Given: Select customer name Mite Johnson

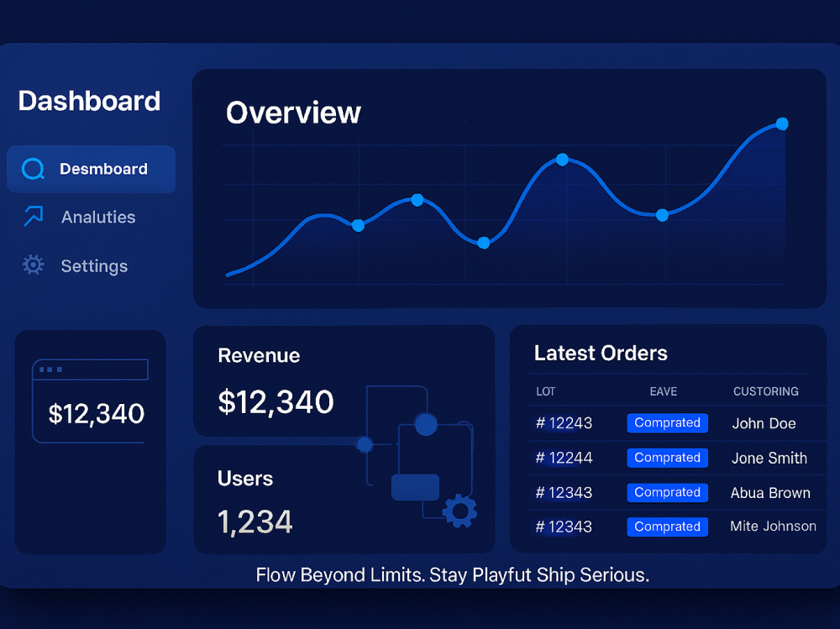Looking at the screenshot, I should [x=773, y=527].
